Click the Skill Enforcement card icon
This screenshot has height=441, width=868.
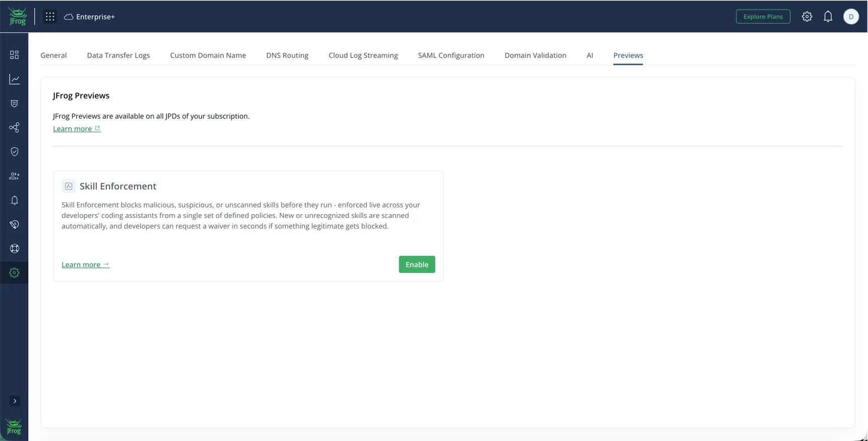[x=69, y=186]
